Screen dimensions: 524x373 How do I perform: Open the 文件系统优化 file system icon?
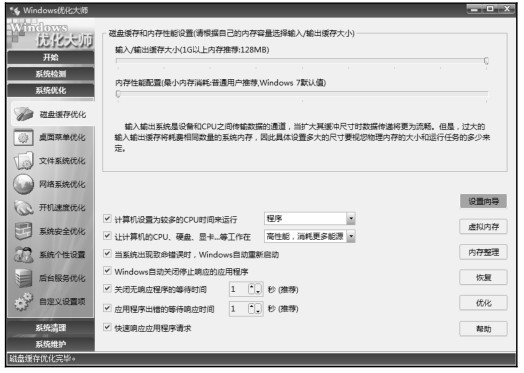[x=23, y=161]
